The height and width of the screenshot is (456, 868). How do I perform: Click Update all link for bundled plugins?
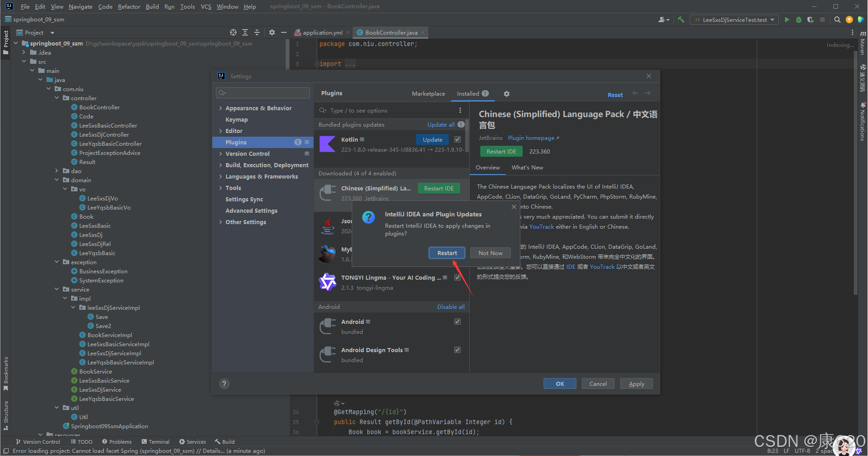(441, 124)
